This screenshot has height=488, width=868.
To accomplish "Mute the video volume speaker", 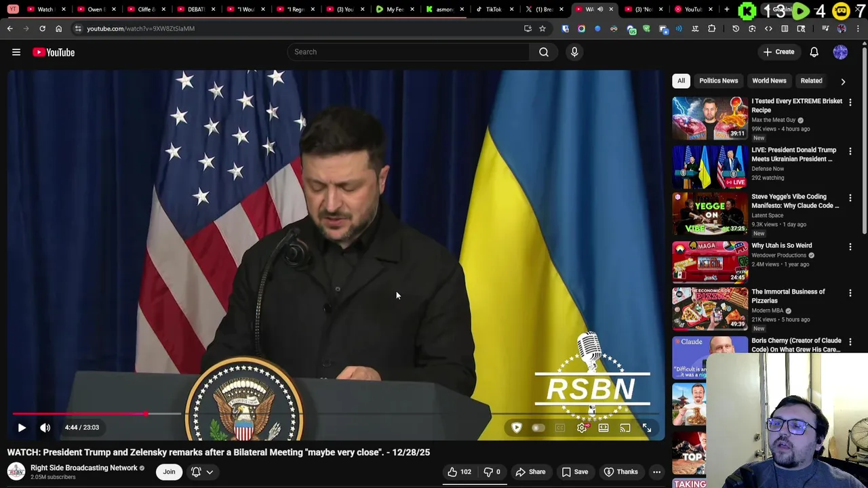I will pos(45,428).
